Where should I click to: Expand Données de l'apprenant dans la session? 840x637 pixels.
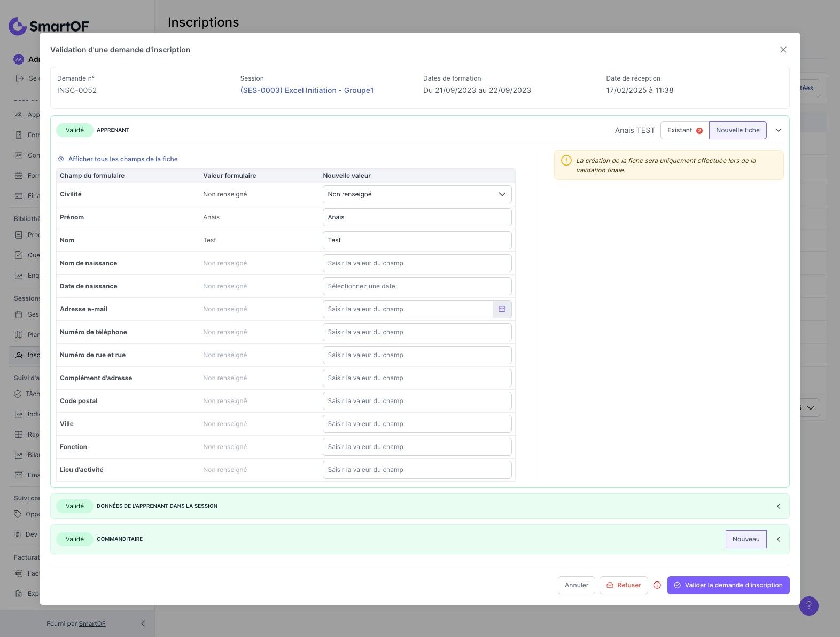779,506
